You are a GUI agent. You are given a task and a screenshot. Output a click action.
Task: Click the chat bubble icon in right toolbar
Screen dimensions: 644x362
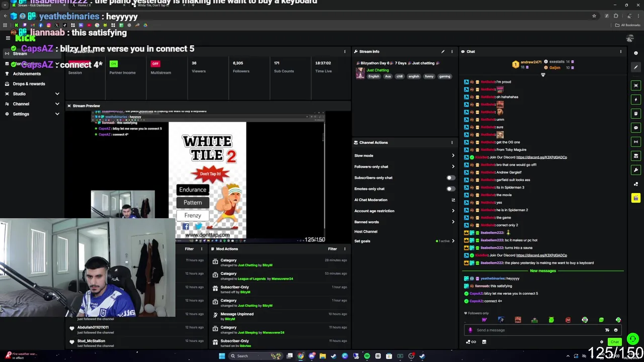click(636, 128)
